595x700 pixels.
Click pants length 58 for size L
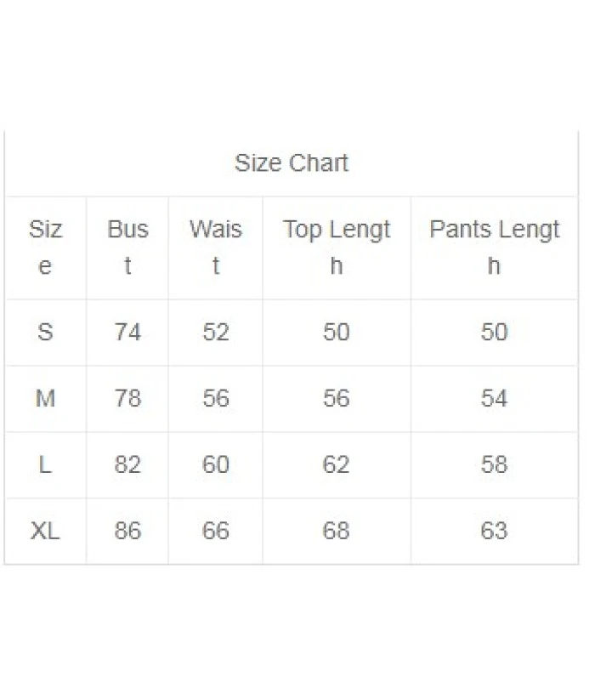[x=494, y=464]
